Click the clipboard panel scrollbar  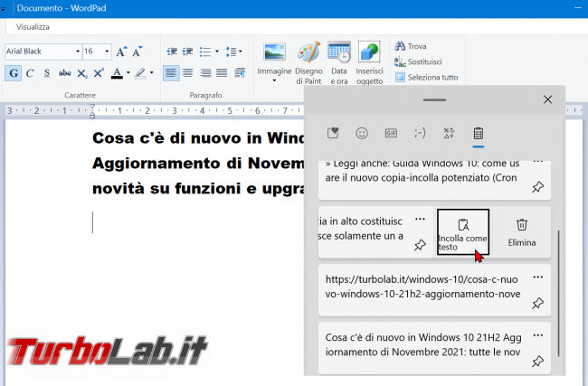[x=558, y=293]
